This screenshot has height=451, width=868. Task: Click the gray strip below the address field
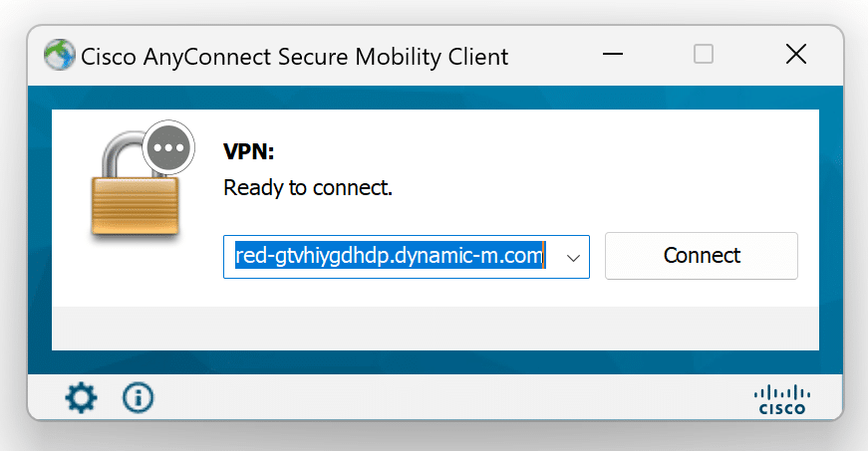434,328
